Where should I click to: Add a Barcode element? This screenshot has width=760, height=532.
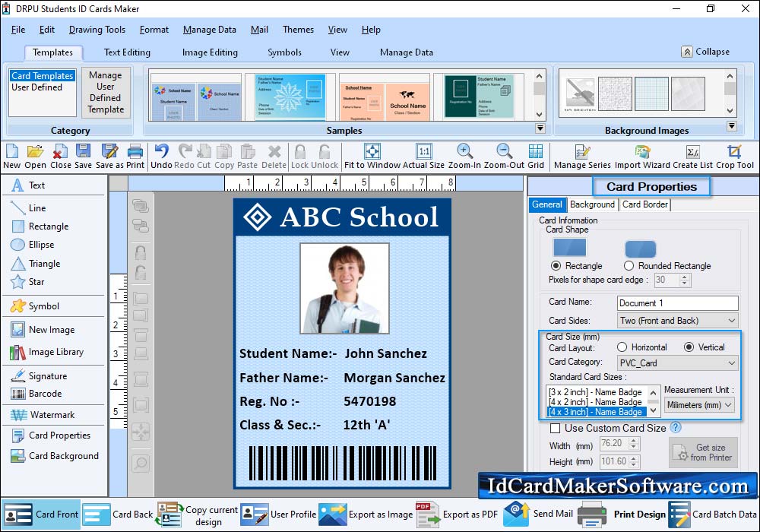36,394
